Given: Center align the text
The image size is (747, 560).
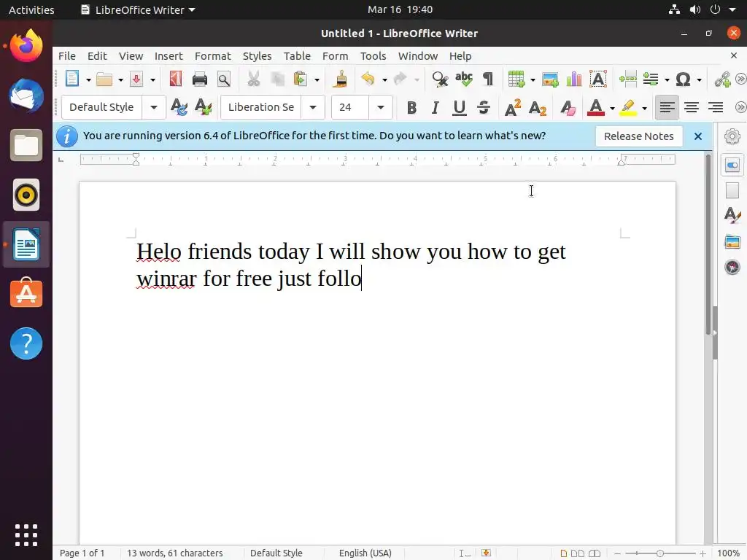Looking at the screenshot, I should [x=692, y=107].
